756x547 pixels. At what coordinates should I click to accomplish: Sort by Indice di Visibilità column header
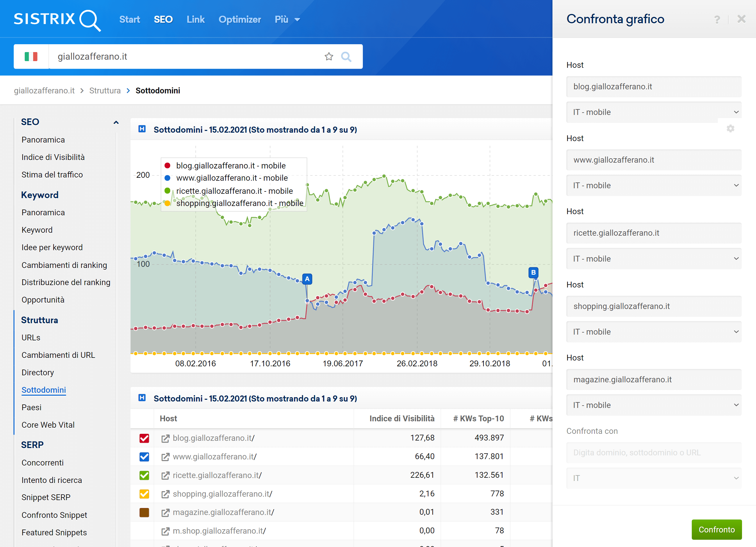[x=402, y=419]
